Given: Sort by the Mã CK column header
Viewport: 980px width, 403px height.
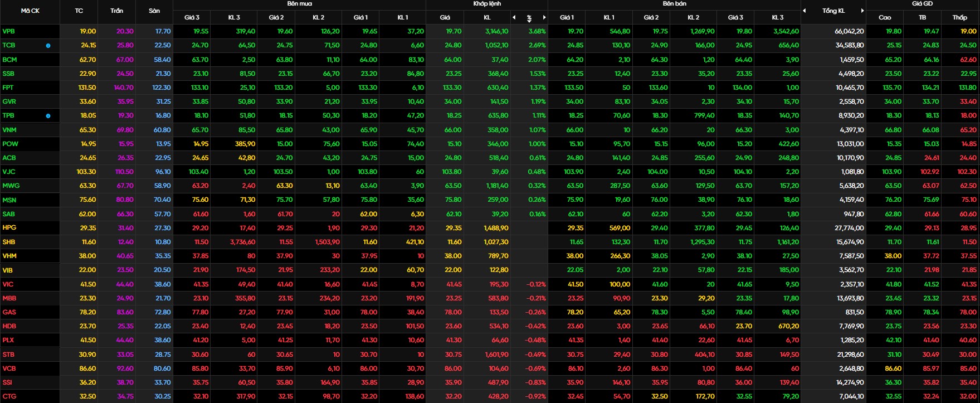Looking at the screenshot, I should 30,11.
